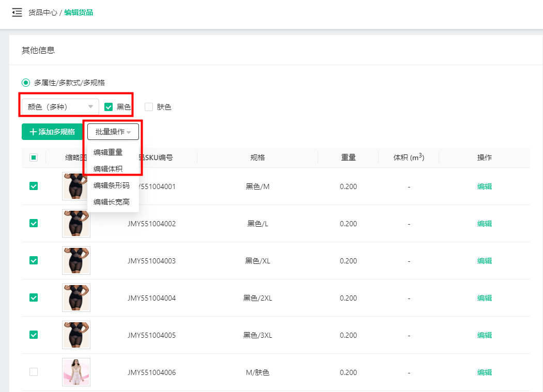This screenshot has height=392, width=543.
Task: Select the 多属性/多款式/多规格 radio button
Action: pos(26,83)
